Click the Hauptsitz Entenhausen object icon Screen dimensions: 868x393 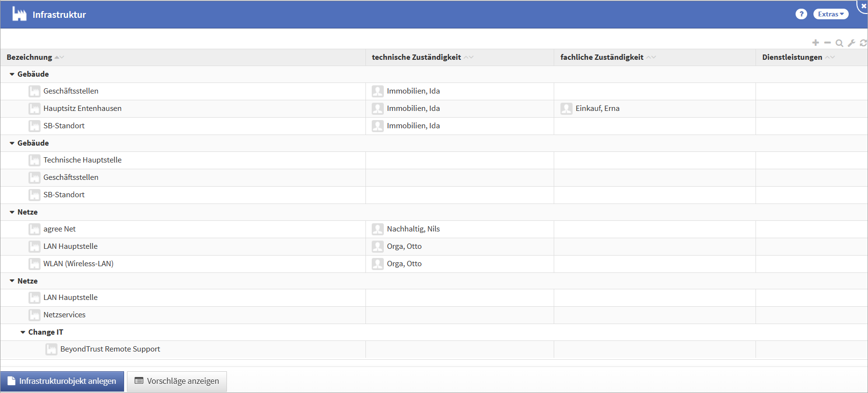[x=34, y=108]
